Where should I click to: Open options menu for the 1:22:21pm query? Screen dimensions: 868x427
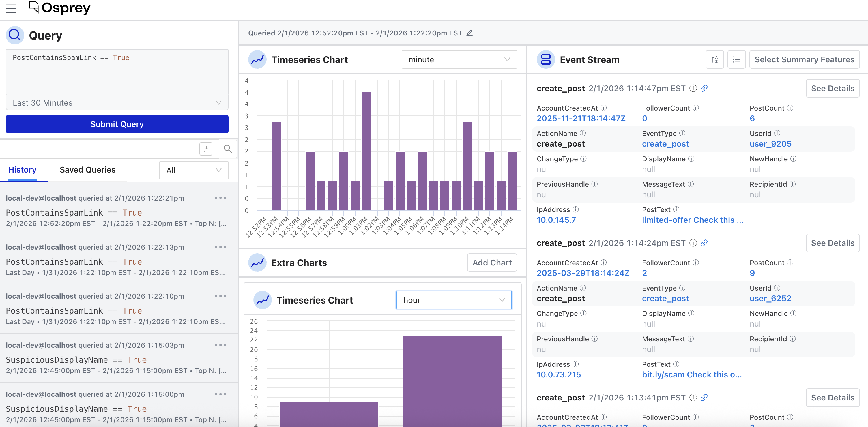(220, 198)
